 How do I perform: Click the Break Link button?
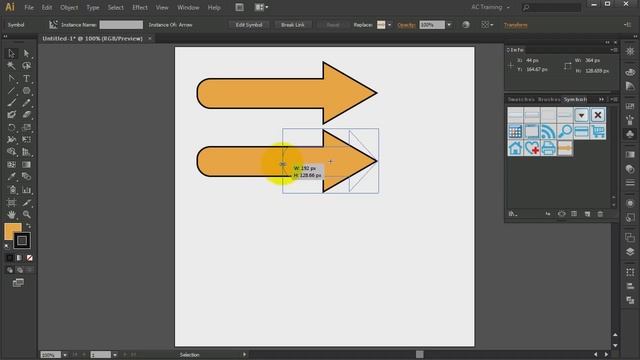point(293,25)
